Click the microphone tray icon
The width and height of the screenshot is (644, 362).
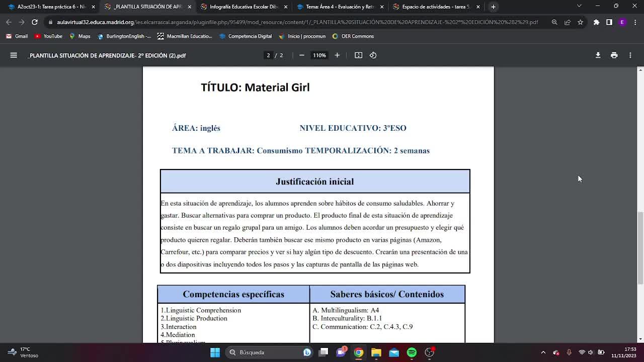click(x=569, y=352)
